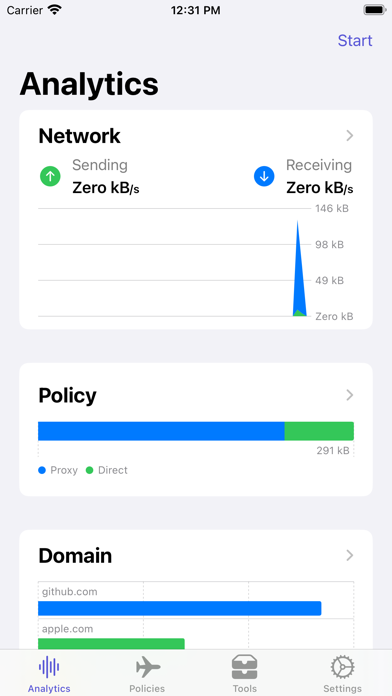
Task: Select the github.com blue domain bar
Action: (179, 608)
